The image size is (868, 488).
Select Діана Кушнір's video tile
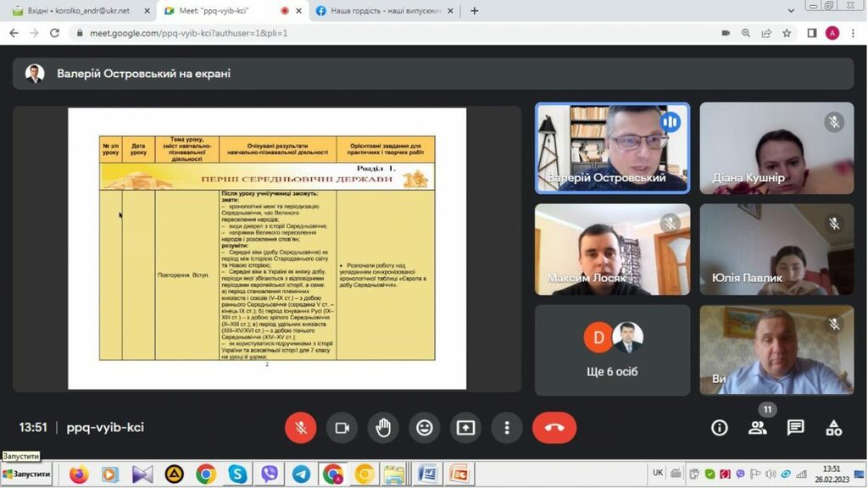click(776, 148)
